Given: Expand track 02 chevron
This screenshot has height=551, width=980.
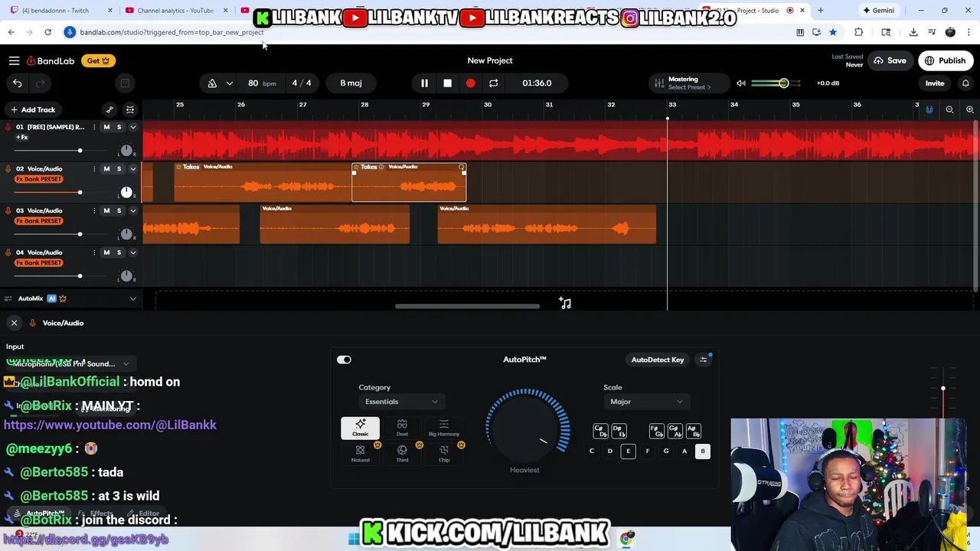Looking at the screenshot, I should click(x=132, y=168).
